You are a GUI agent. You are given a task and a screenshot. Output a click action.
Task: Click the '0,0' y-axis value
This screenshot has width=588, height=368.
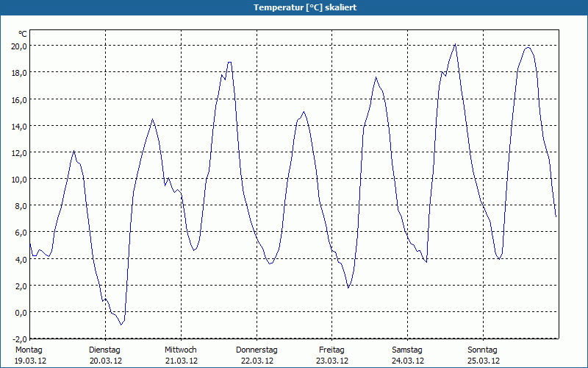(x=21, y=313)
